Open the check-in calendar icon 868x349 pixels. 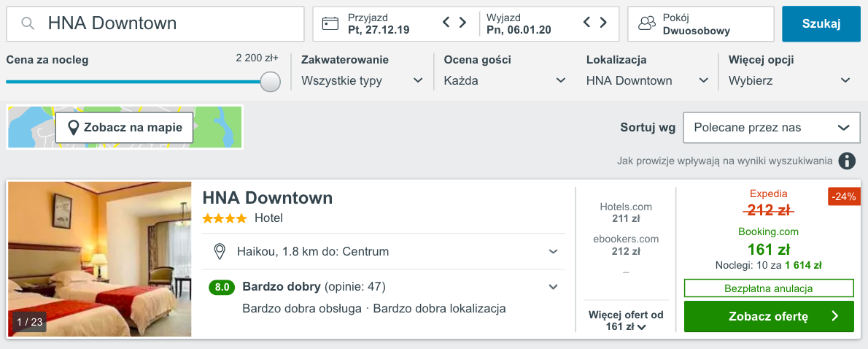[x=330, y=23]
